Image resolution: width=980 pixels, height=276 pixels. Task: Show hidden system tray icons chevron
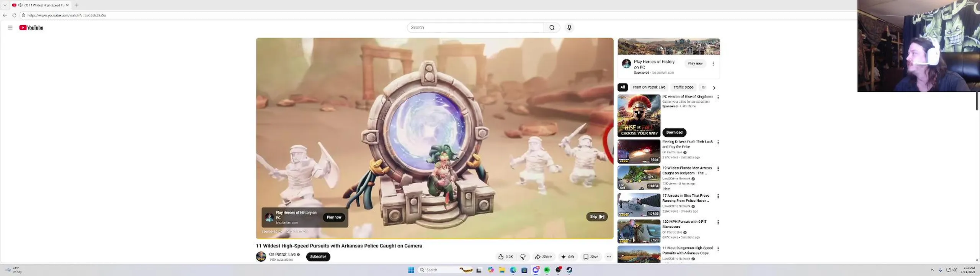932,270
